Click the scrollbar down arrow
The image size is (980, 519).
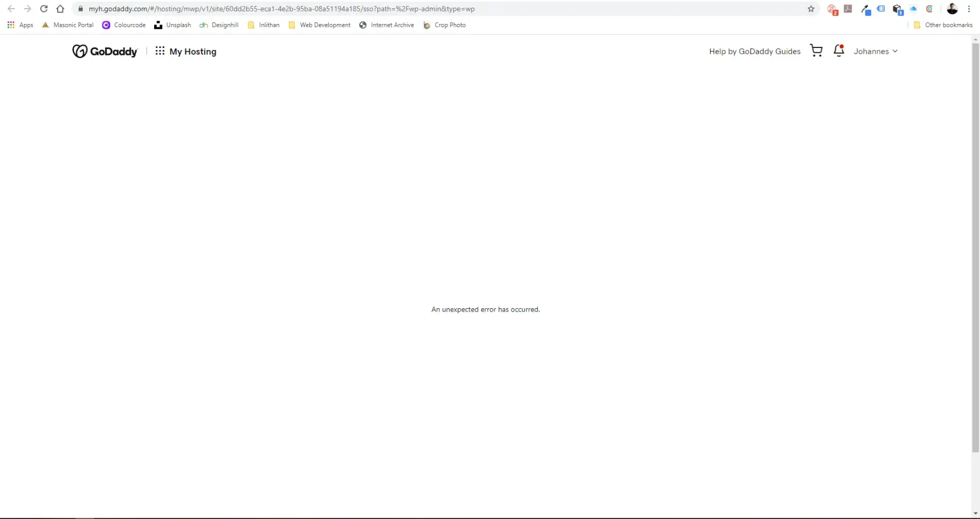(x=976, y=514)
